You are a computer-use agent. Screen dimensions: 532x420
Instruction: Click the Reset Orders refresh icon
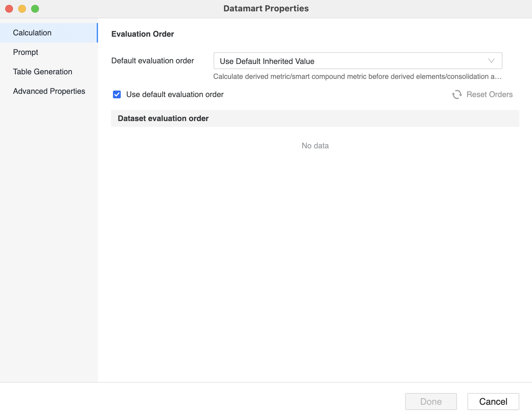pyautogui.click(x=457, y=94)
